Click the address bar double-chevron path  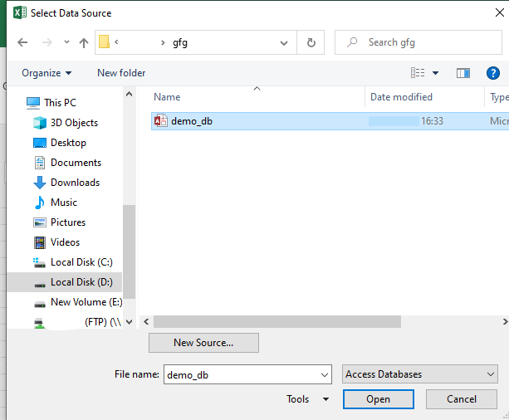pyautogui.click(x=117, y=42)
